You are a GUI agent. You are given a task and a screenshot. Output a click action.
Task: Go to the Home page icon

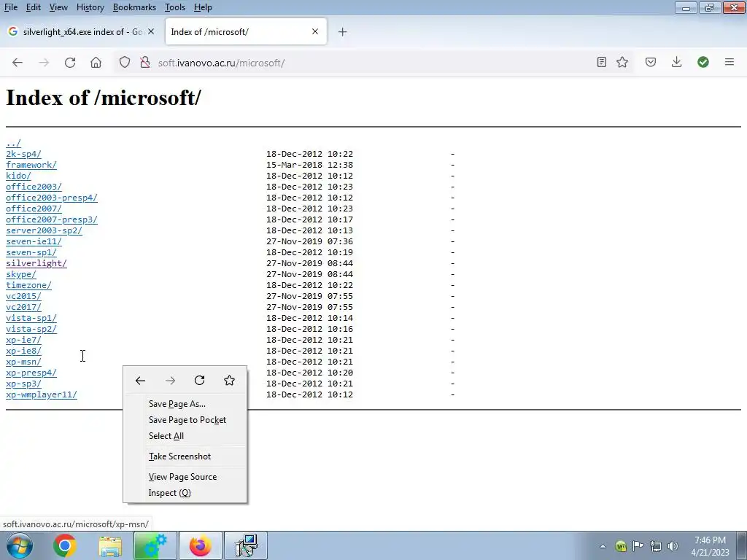tap(96, 63)
